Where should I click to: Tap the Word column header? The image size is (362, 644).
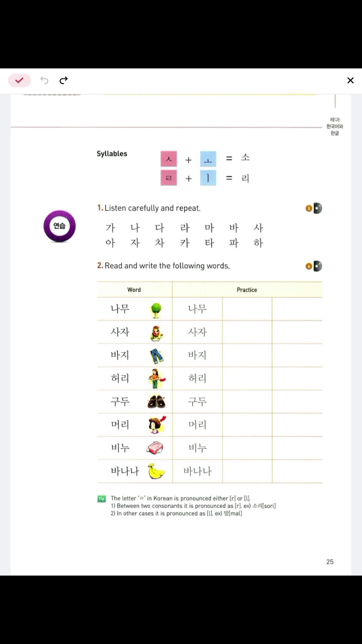134,290
